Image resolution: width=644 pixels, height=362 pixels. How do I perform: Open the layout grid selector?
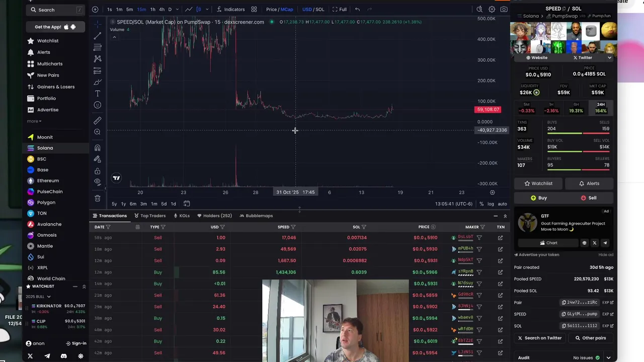coord(254,9)
